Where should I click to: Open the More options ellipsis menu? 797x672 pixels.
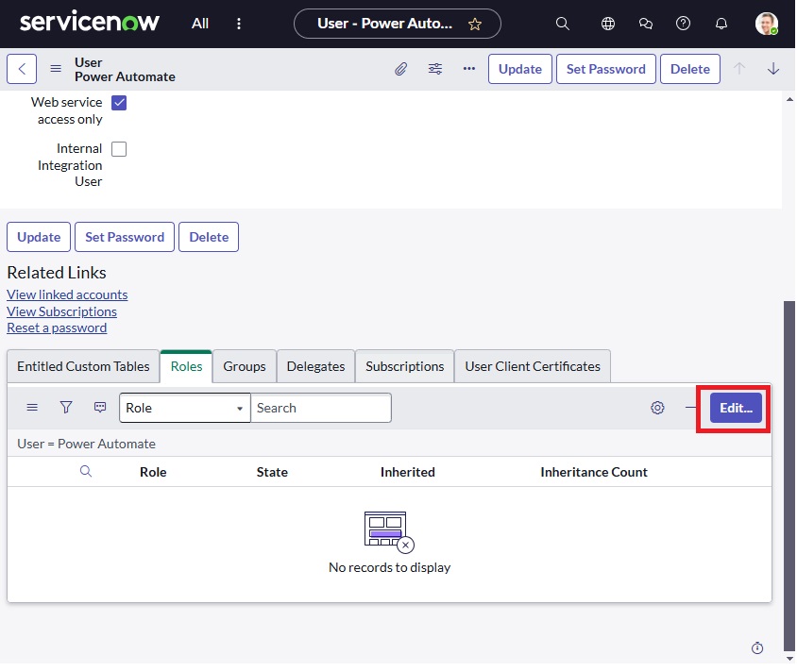pyautogui.click(x=469, y=69)
